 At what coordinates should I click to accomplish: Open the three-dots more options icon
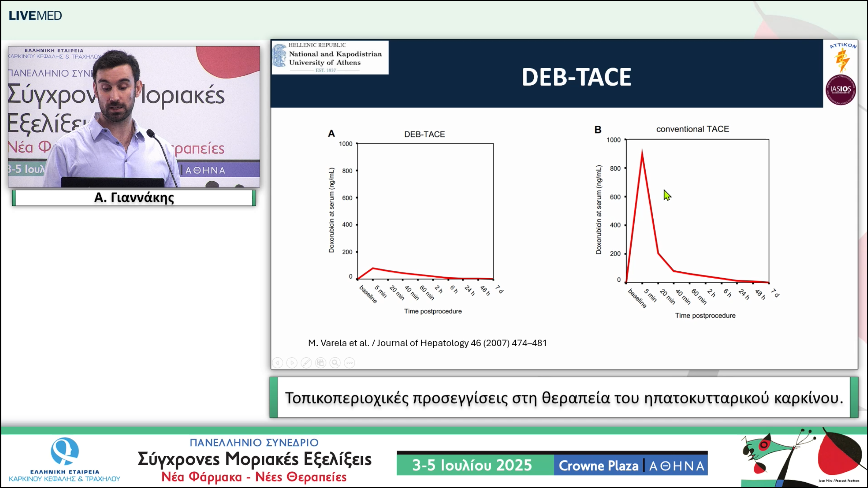point(350,363)
